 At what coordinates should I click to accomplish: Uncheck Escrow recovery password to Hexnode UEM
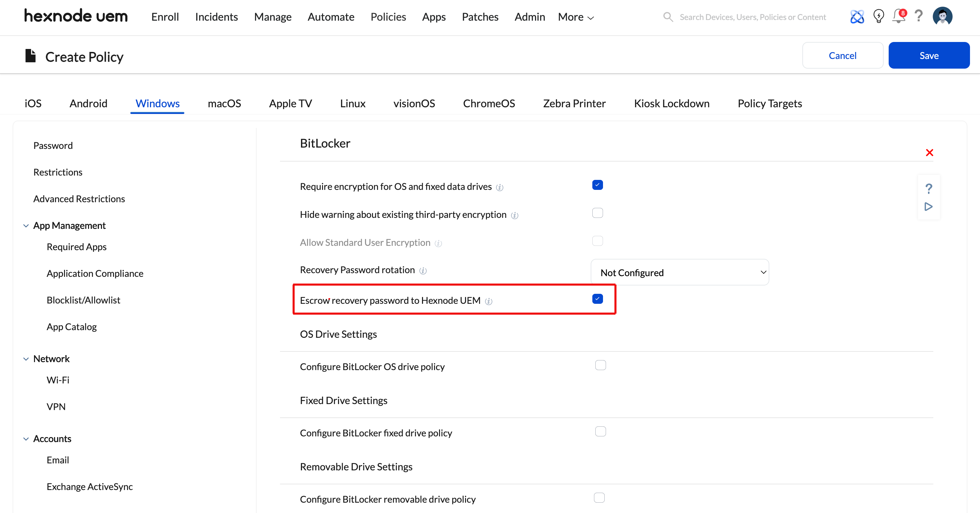point(597,299)
